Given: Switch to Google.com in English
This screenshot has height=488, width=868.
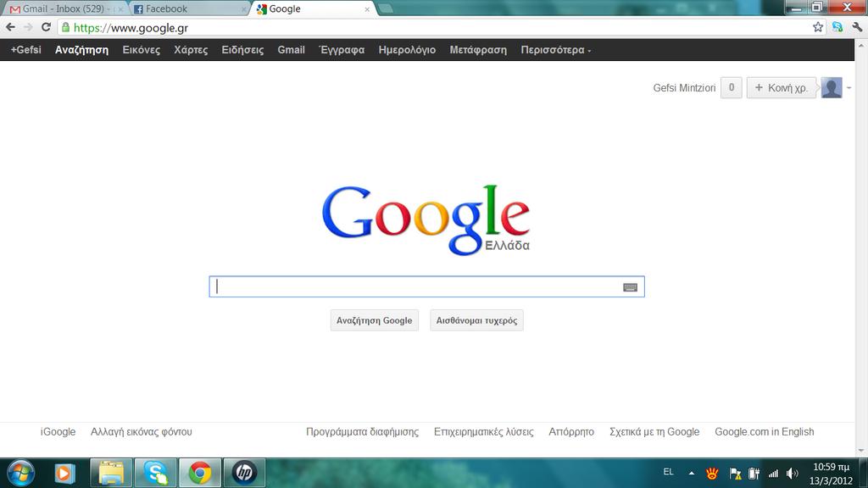Looking at the screenshot, I should pos(764,431).
